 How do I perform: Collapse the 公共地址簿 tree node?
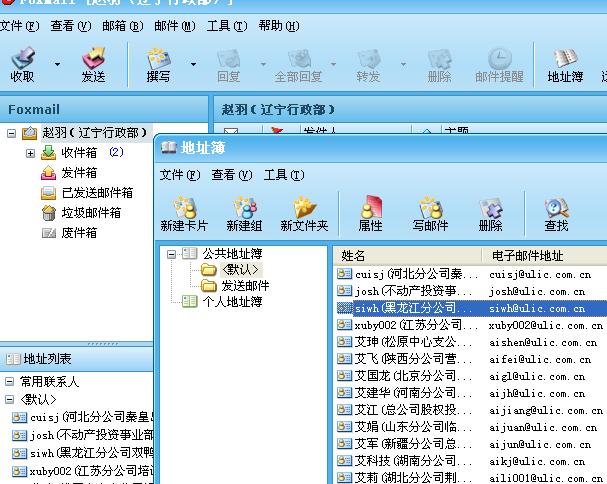[172, 254]
